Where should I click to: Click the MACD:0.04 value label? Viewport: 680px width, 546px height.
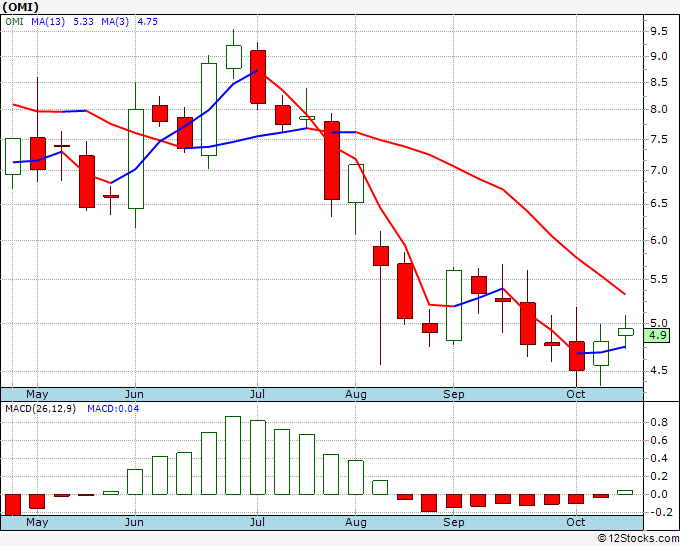113,409
